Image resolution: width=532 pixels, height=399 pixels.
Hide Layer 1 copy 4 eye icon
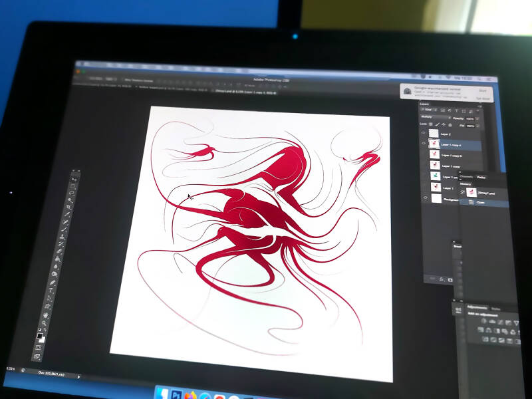click(424, 143)
